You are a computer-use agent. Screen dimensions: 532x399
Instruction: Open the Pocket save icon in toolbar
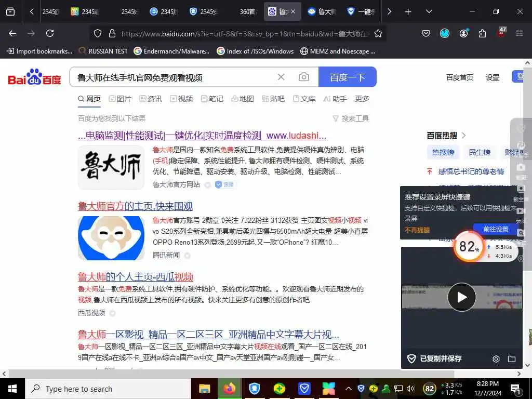[426, 33]
